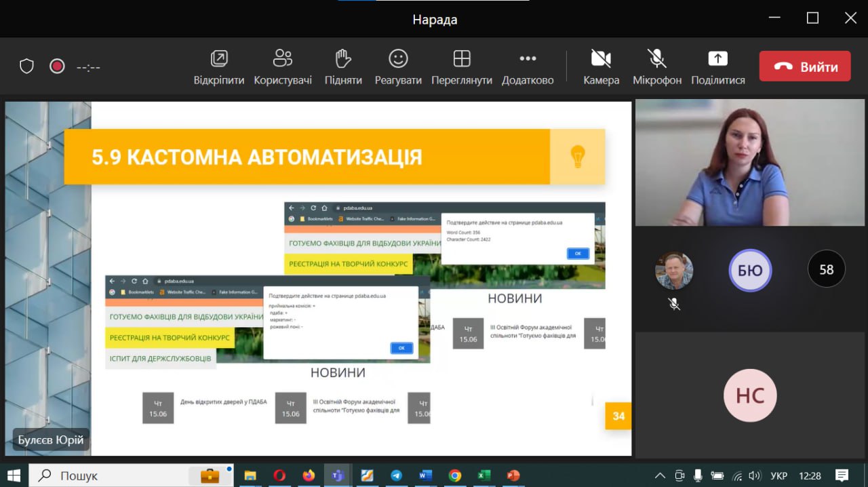Open the Відкріпити pop-out option
868x487 pixels.
219,67
